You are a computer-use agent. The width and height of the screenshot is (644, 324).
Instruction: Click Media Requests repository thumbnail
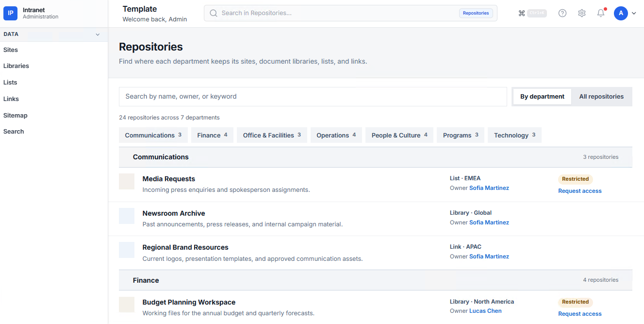click(x=127, y=181)
